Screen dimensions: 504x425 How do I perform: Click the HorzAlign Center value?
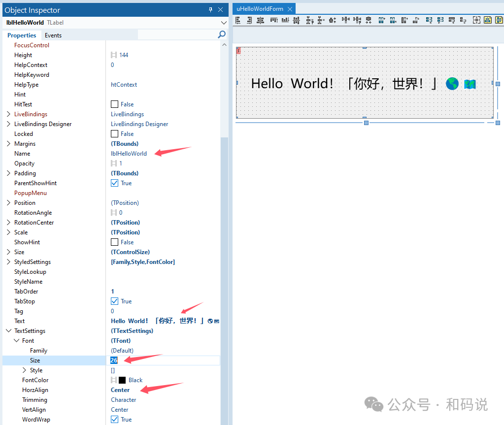[x=120, y=390]
